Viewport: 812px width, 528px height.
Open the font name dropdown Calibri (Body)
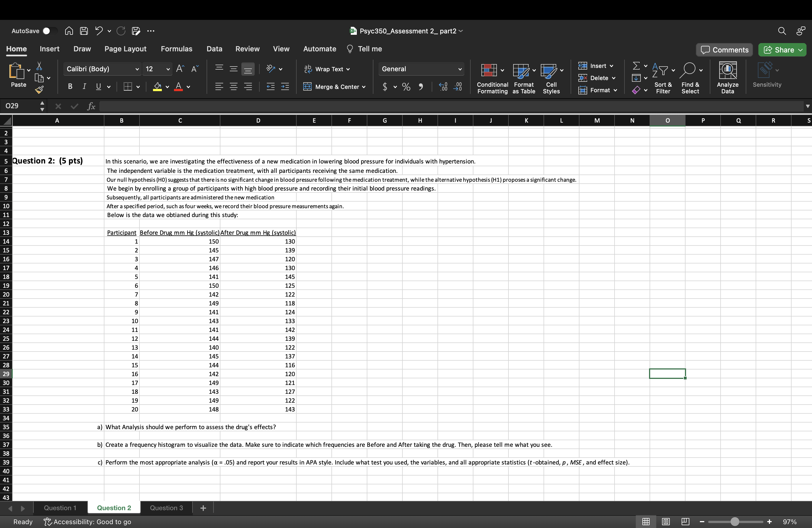(137, 69)
